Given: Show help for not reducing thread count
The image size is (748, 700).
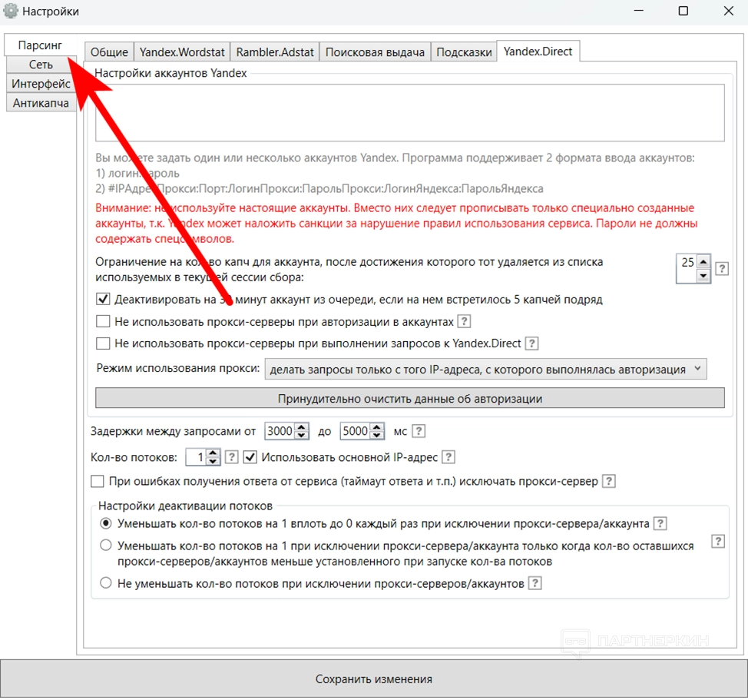Looking at the screenshot, I should [535, 583].
